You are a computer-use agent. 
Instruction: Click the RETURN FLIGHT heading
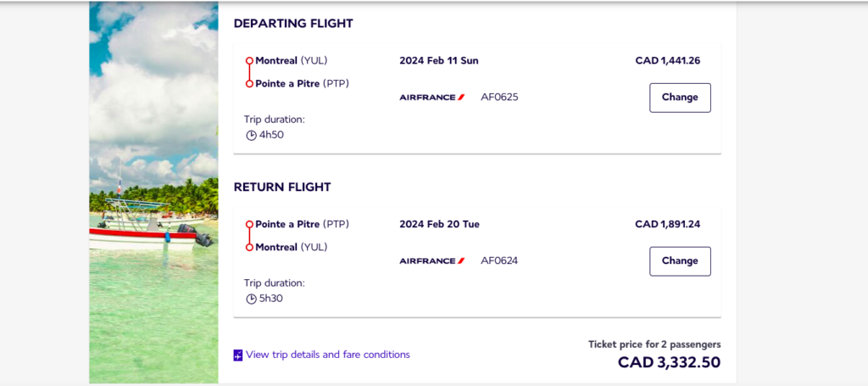pos(282,187)
